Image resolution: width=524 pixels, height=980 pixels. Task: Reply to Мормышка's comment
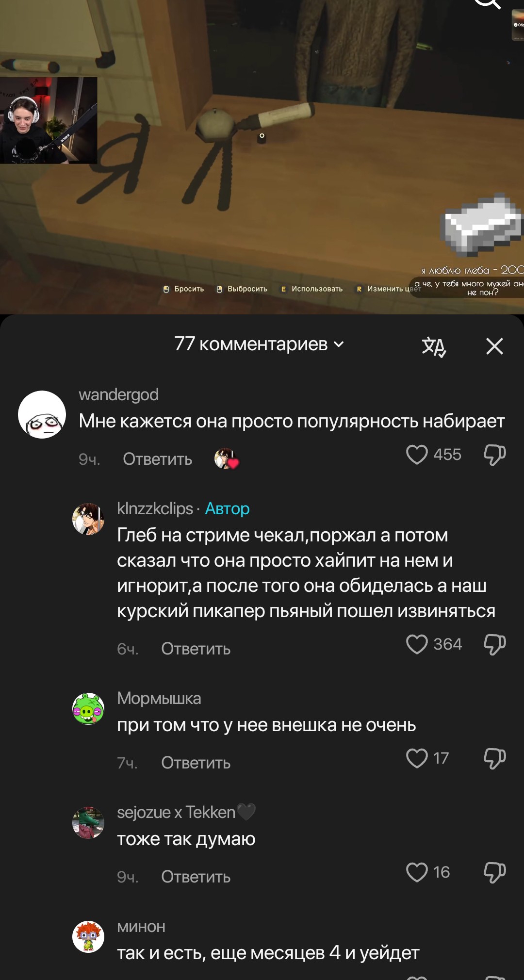(x=196, y=763)
